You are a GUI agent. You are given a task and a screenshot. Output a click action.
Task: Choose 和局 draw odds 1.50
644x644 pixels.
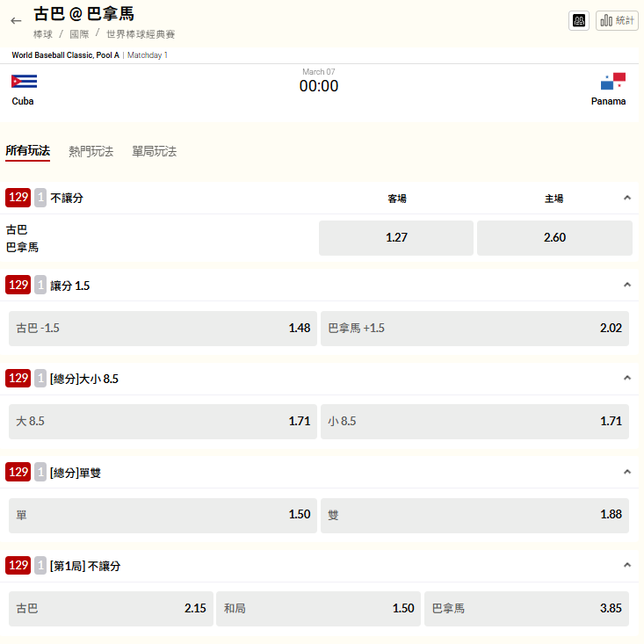tap(318, 608)
